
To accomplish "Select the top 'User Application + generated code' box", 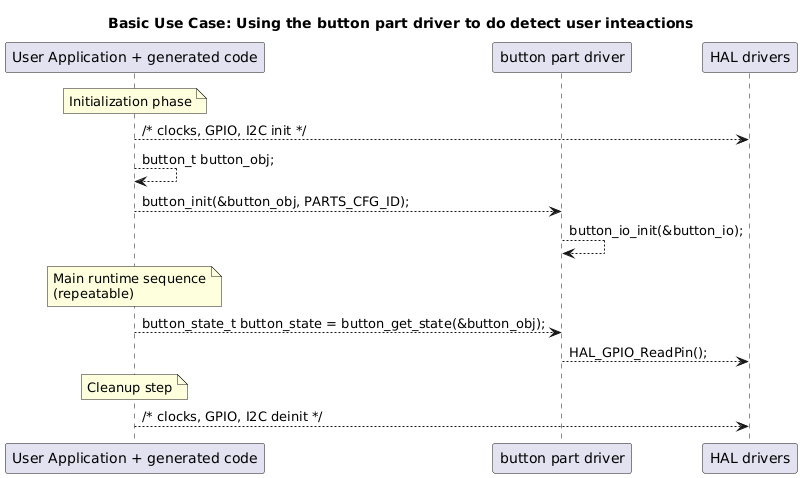I will coord(134,58).
